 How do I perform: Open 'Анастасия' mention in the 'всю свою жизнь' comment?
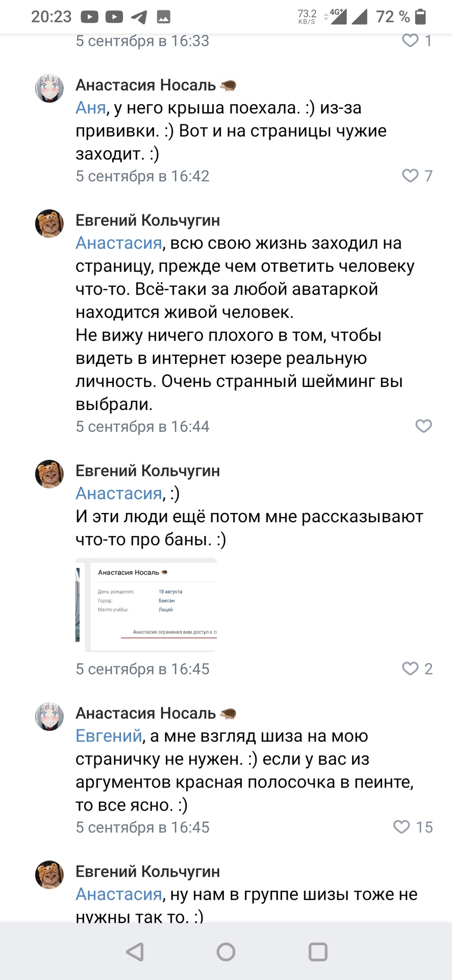click(119, 243)
